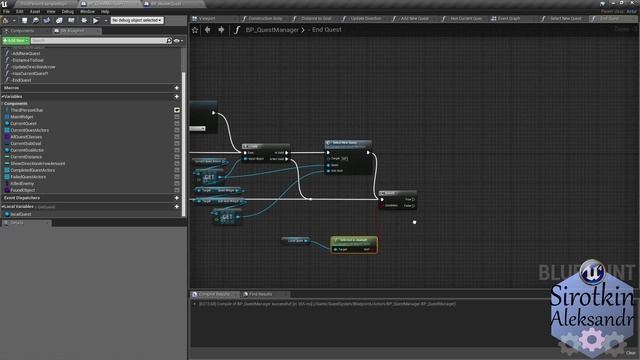Screen dimensions: 640x360
Task: Select the localQuest local variable
Action: point(20,214)
